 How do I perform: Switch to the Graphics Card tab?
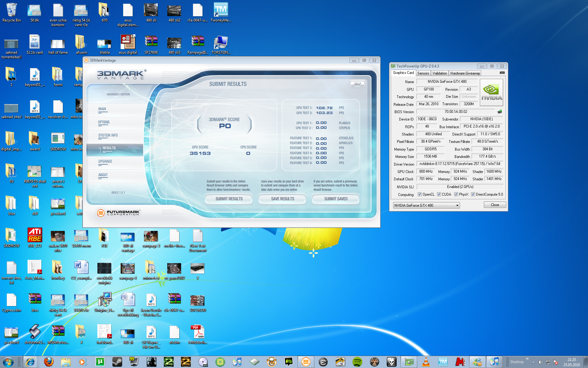coord(403,73)
